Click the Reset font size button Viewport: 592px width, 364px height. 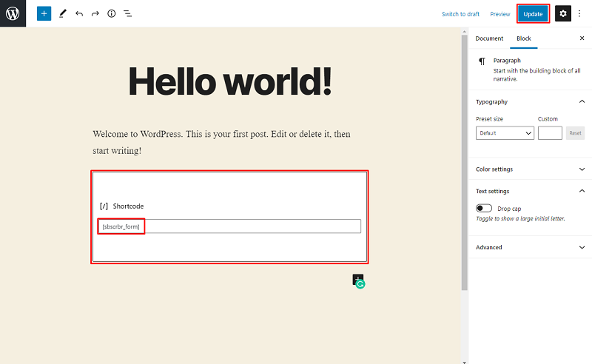pyautogui.click(x=575, y=133)
